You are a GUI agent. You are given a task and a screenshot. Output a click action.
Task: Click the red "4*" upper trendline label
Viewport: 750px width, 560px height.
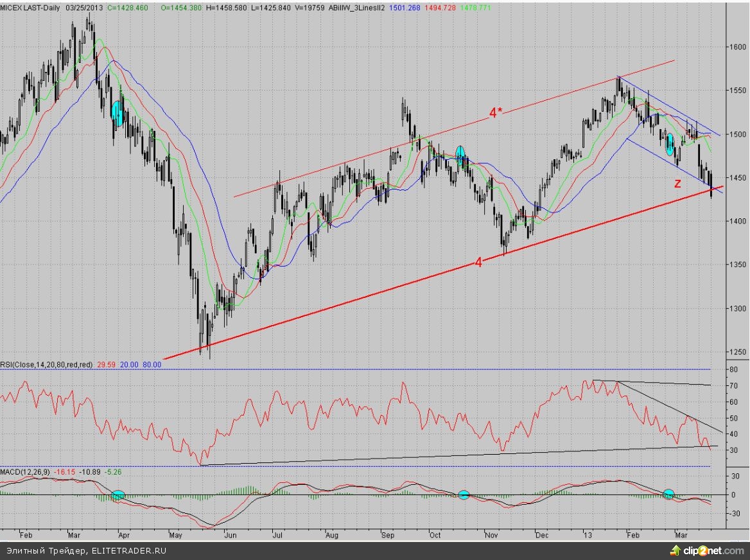[x=496, y=113]
